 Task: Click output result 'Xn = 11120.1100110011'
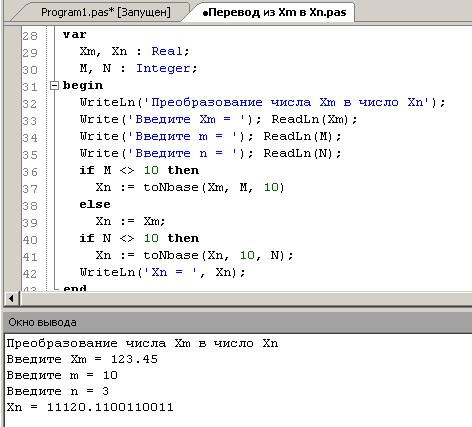[90, 407]
